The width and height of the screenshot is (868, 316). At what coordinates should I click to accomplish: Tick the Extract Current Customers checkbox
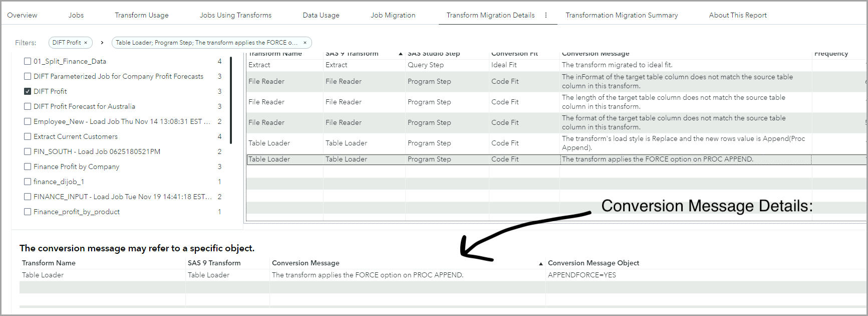28,136
